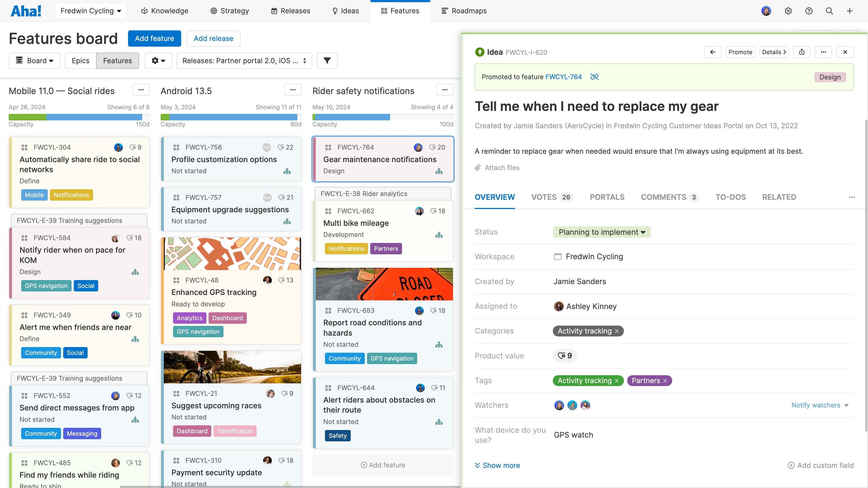This screenshot has width=868, height=488.
Task: Click the Mobile 11.0 capacity bar
Action: (x=79, y=117)
